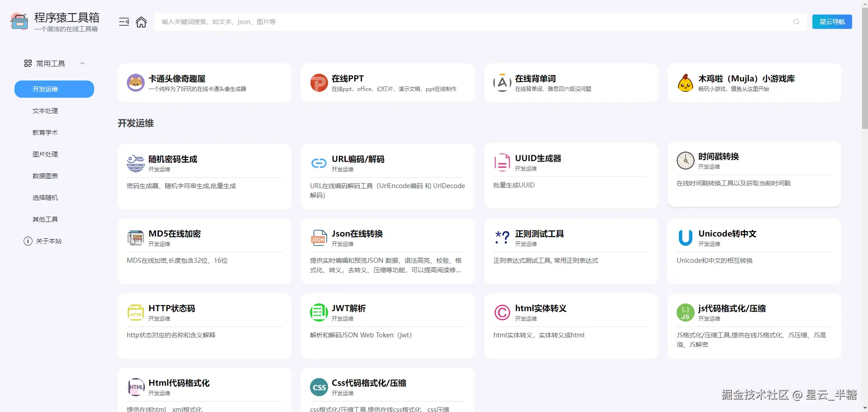868x412 pixels.
Task: Open the 在线背单词 letter A icon
Action: click(x=502, y=83)
